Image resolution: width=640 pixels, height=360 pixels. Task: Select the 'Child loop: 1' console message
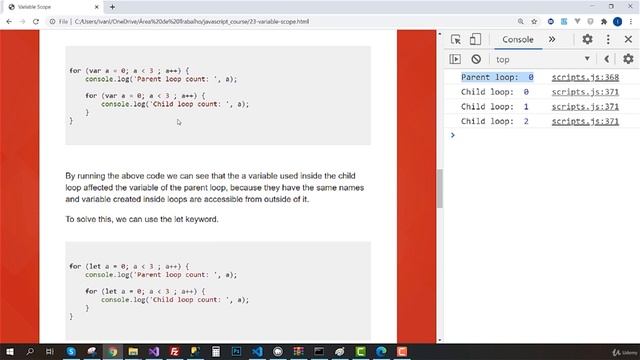point(495,107)
